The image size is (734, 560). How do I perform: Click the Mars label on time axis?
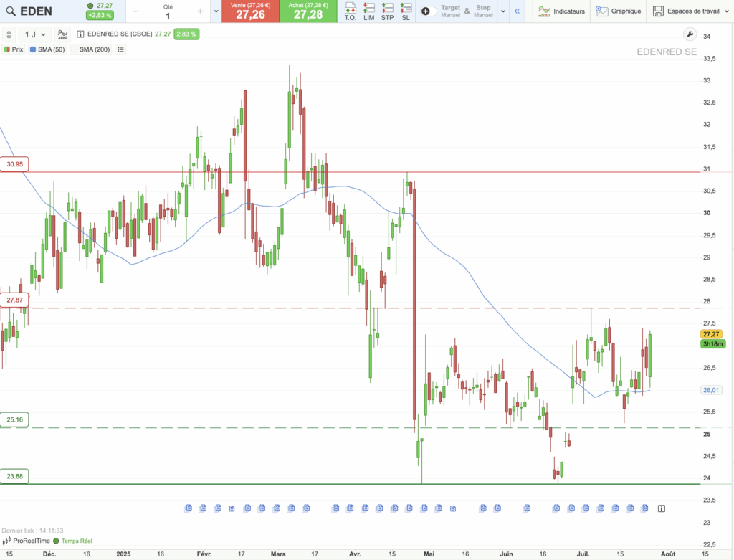(x=278, y=554)
